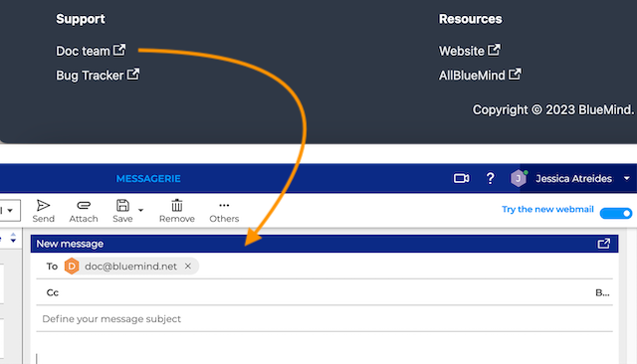Open help with the question mark icon
Viewport: 637px width, 364px height.
(491, 179)
